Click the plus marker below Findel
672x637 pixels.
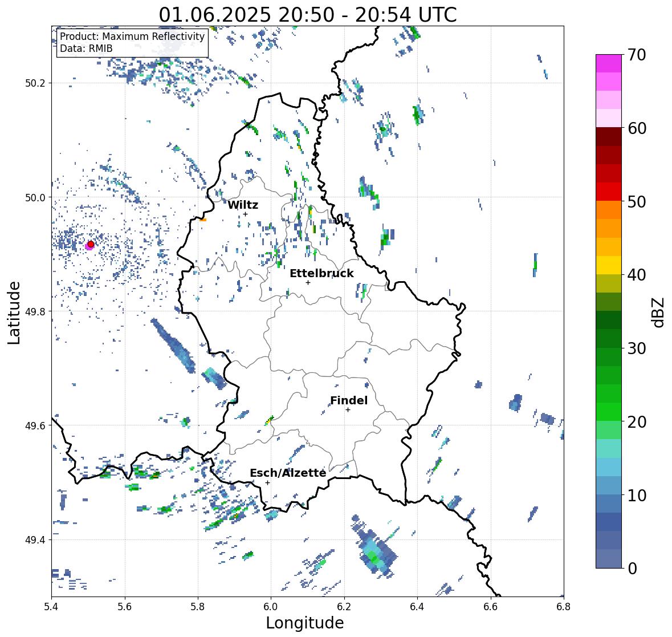[348, 410]
